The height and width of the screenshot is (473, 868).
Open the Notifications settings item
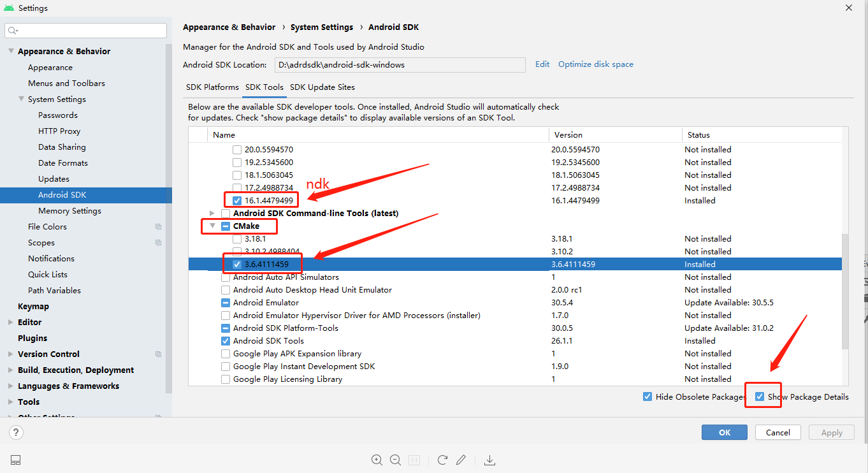click(51, 258)
